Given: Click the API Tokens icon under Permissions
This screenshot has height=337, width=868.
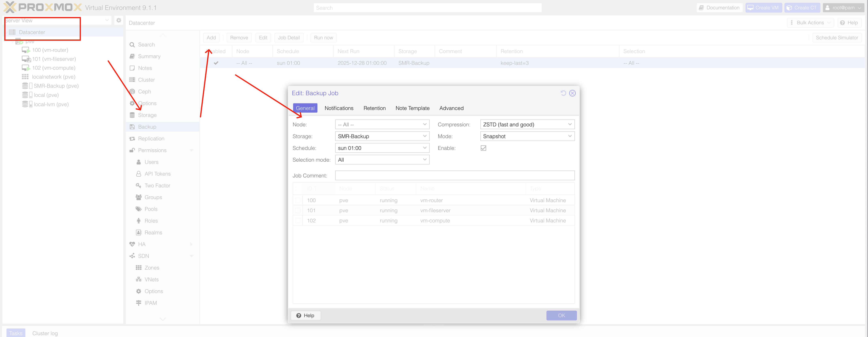Looking at the screenshot, I should pyautogui.click(x=138, y=174).
